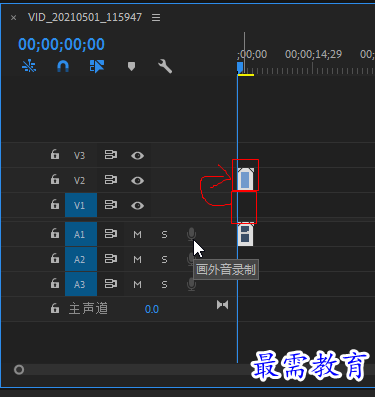Toggle lock on the V1 track
The width and height of the screenshot is (375, 397).
tap(55, 204)
